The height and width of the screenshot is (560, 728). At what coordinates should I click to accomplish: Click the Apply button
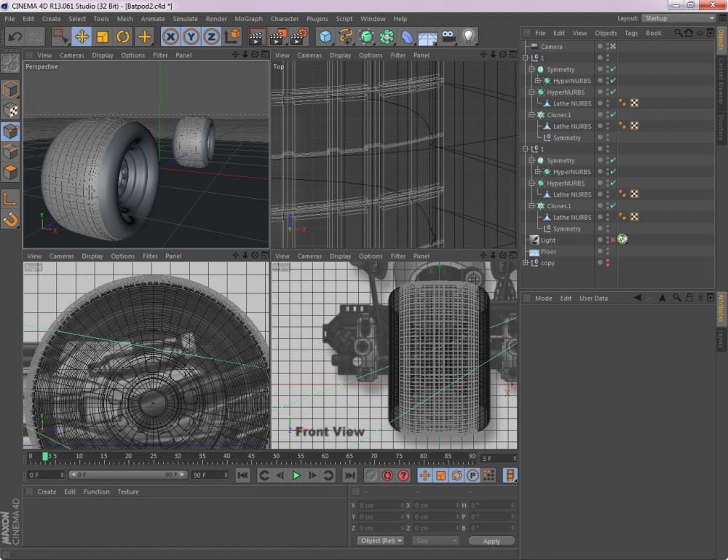491,541
